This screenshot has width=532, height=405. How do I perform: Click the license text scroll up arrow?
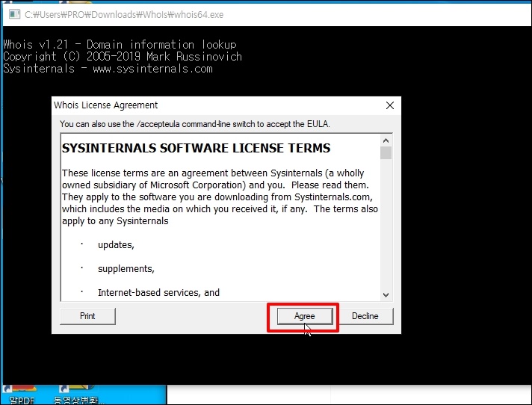point(386,140)
